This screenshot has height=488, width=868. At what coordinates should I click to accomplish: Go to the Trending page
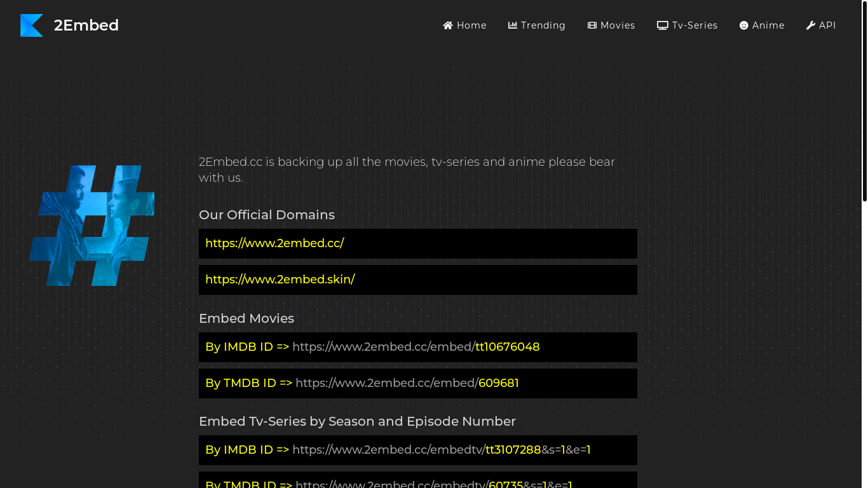pos(537,25)
